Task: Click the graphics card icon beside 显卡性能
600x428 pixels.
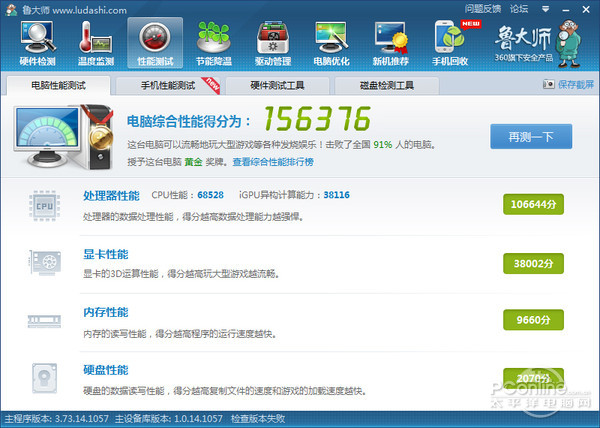Action: [45, 263]
